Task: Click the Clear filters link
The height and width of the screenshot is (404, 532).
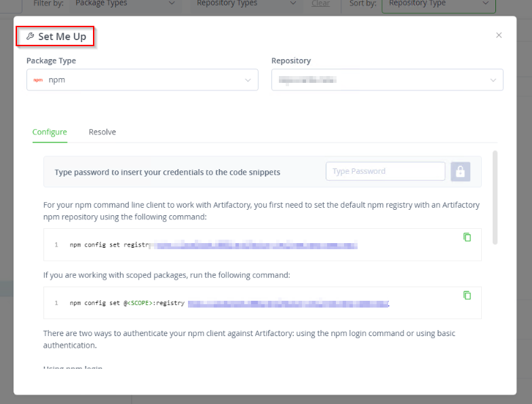Action: (320, 3)
